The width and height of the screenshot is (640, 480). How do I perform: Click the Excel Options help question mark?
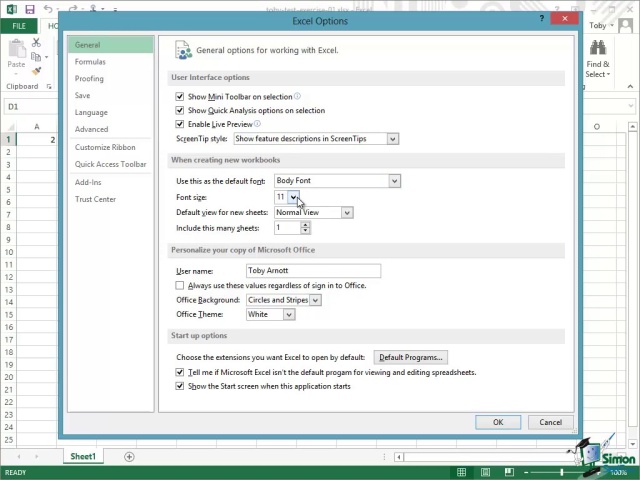pyautogui.click(x=542, y=18)
